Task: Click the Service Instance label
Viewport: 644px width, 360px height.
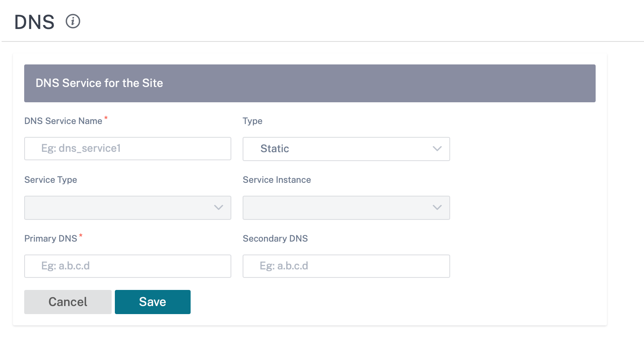Action: click(x=277, y=180)
